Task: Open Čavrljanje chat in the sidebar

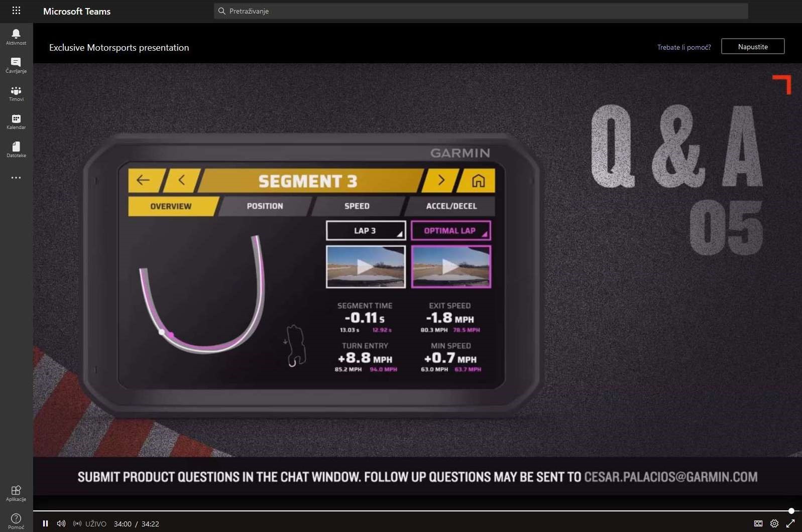Action: click(16, 65)
